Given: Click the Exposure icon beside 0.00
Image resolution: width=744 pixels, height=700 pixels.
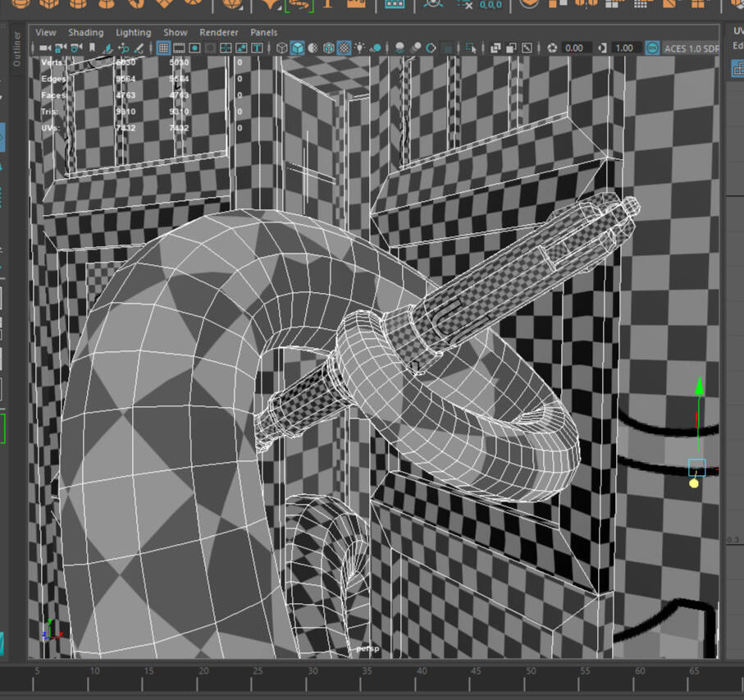Looking at the screenshot, I should pyautogui.click(x=552, y=48).
